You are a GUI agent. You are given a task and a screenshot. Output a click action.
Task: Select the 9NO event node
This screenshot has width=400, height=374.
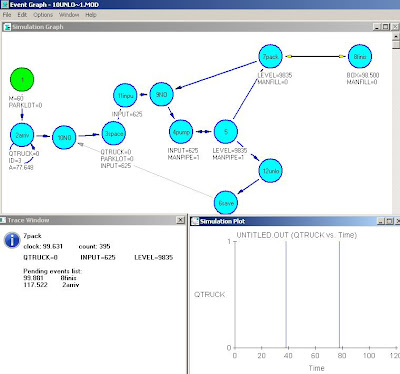[x=161, y=94]
